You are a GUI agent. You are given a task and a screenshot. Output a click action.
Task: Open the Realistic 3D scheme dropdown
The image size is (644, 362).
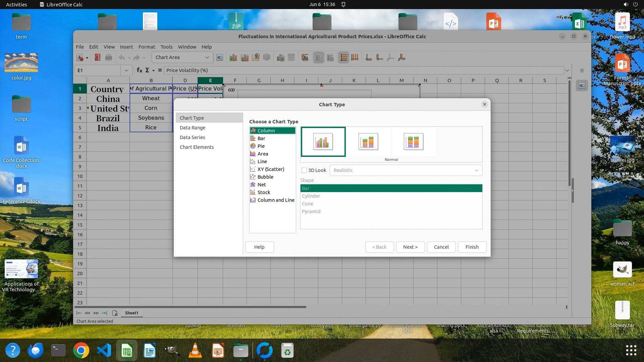pos(406,170)
